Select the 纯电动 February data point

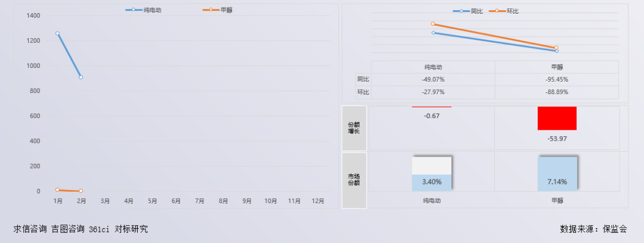(80, 77)
